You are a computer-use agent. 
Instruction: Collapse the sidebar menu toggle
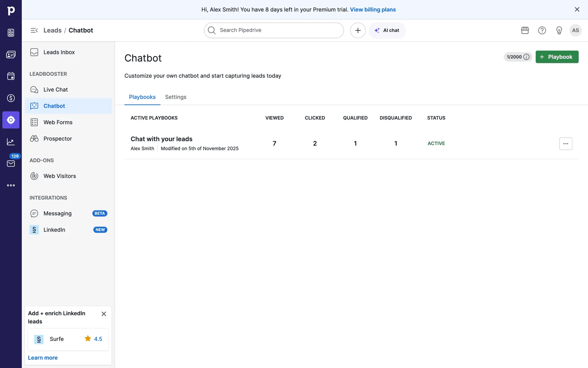coord(34,30)
